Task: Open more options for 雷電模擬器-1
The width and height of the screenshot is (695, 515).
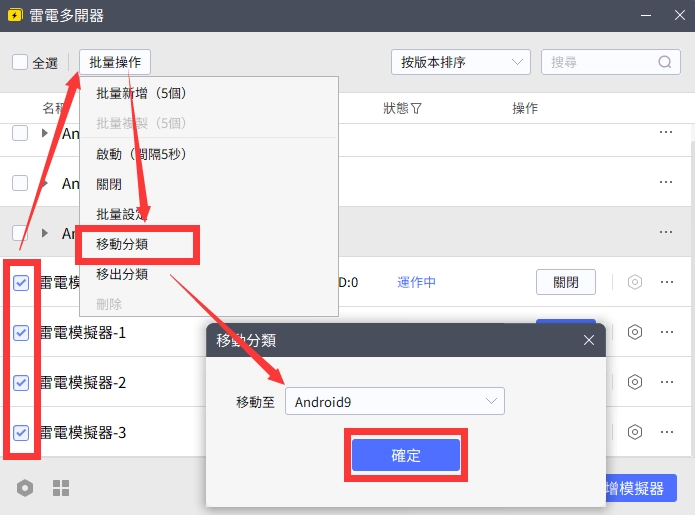Action: pyautogui.click(x=667, y=332)
